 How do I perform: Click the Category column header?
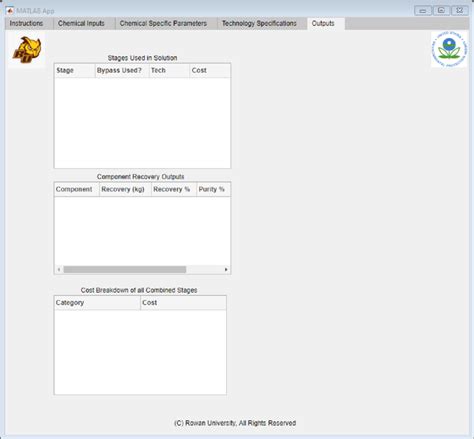tap(97, 303)
